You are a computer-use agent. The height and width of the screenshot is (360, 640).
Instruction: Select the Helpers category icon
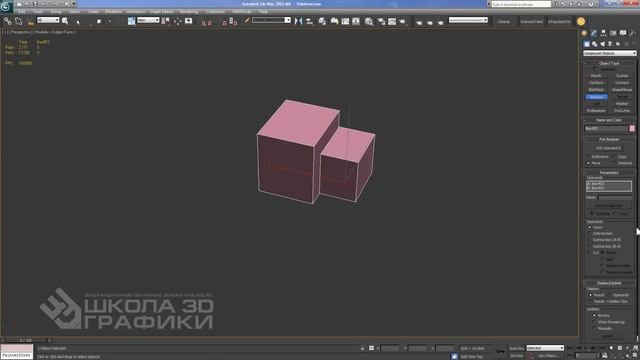[x=618, y=44]
